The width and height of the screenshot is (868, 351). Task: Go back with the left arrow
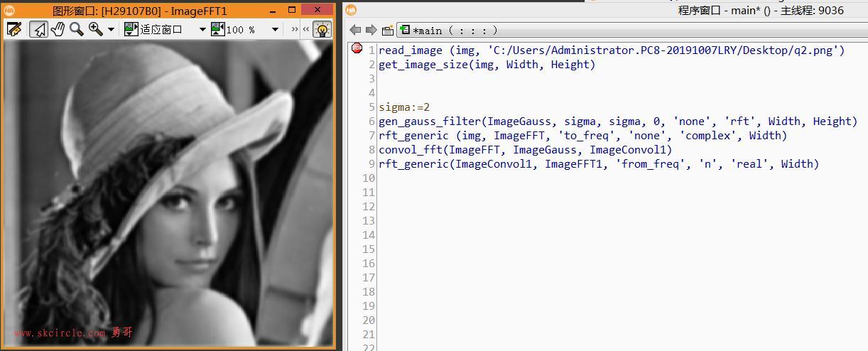(x=355, y=30)
